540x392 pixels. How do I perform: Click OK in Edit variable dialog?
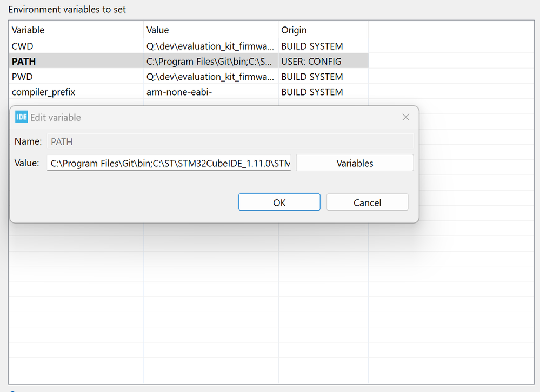(279, 202)
